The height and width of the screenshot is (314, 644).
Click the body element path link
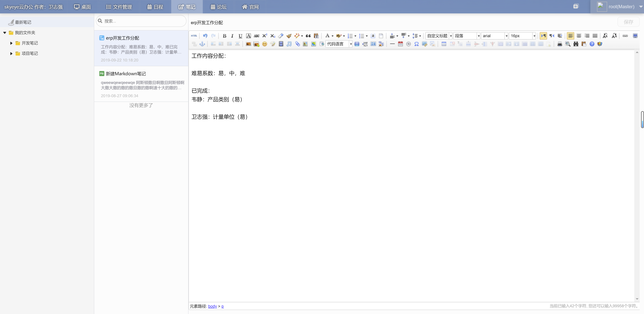[212, 306]
